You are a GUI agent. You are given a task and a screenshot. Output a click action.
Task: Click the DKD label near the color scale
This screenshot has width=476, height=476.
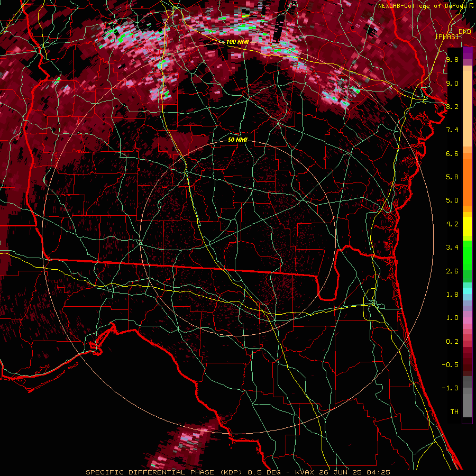point(465,31)
